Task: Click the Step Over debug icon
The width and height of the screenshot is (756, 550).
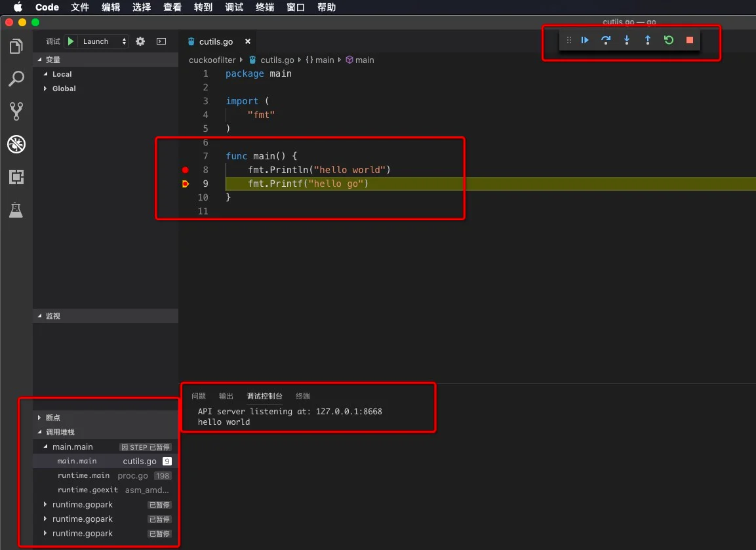Action: [606, 41]
